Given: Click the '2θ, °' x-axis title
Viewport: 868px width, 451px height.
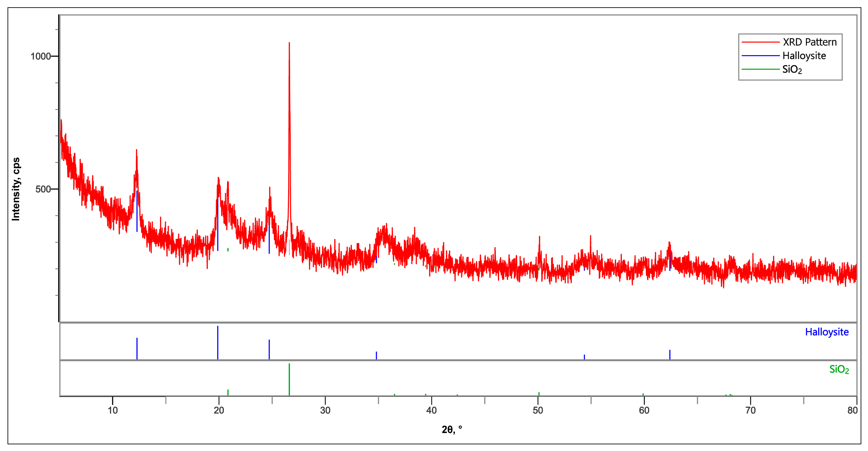Looking at the screenshot, I should click(452, 430).
